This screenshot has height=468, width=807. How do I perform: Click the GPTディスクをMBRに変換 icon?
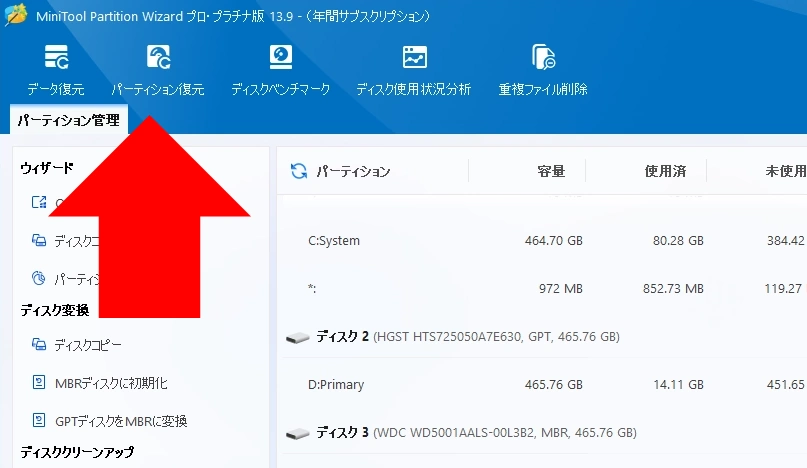click(x=39, y=421)
